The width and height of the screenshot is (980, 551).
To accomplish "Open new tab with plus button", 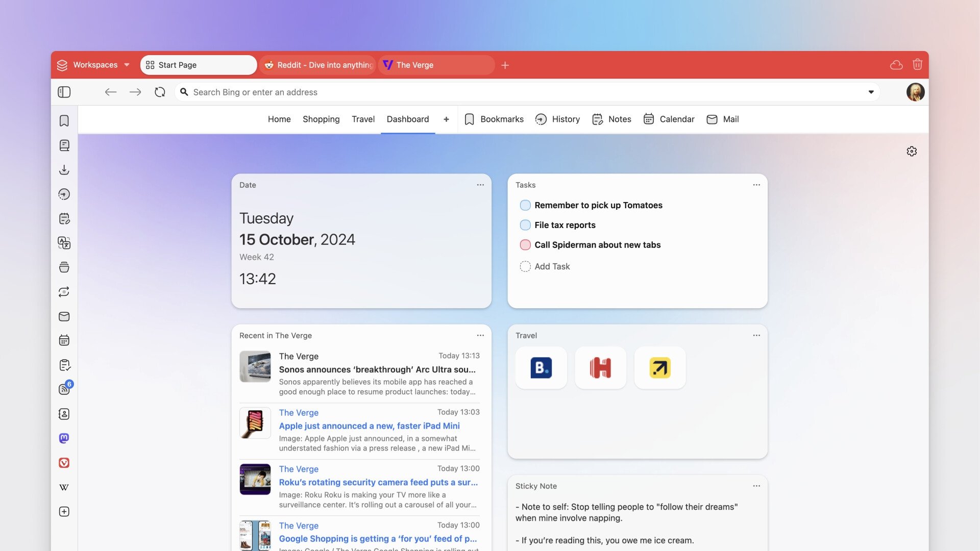I will click(505, 65).
